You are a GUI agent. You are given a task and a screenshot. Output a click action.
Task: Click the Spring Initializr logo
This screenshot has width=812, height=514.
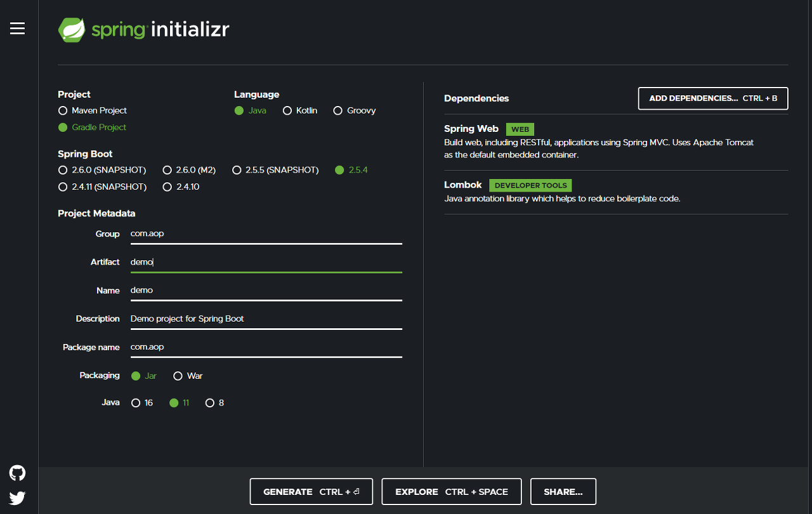pos(144,29)
